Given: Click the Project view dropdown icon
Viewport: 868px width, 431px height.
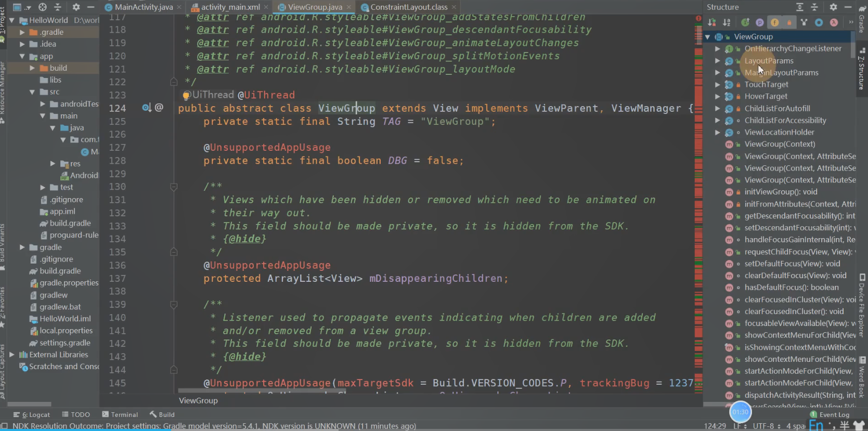Looking at the screenshot, I should click(21, 7).
